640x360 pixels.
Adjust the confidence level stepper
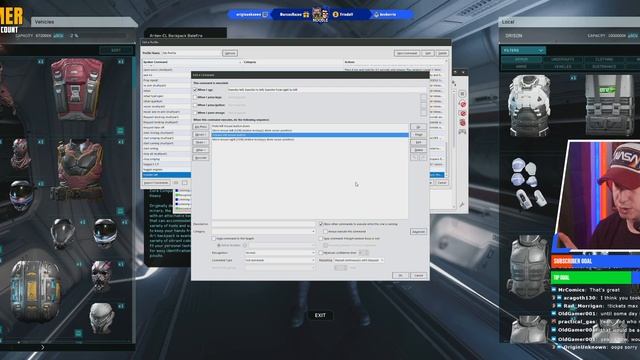364,253
